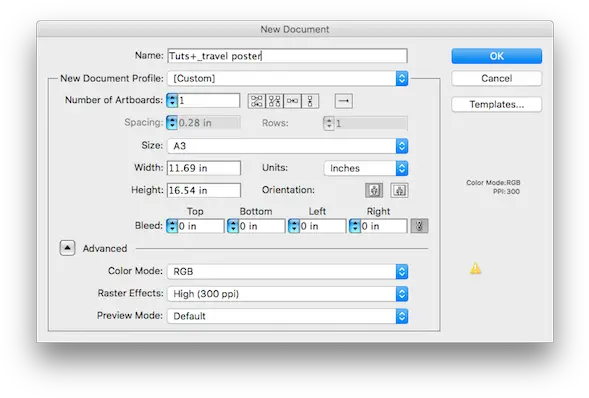Open the Size dropdown showing A3
The image size is (589, 398).
click(x=288, y=146)
